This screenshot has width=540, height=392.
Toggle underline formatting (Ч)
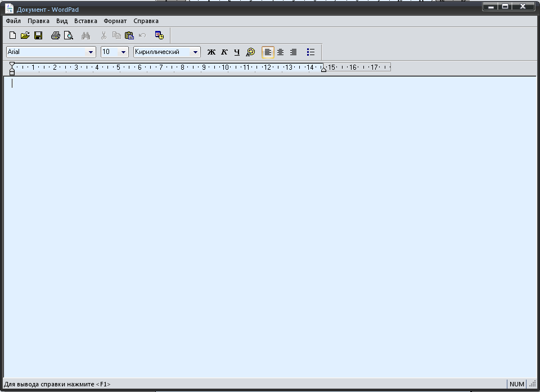[237, 52]
